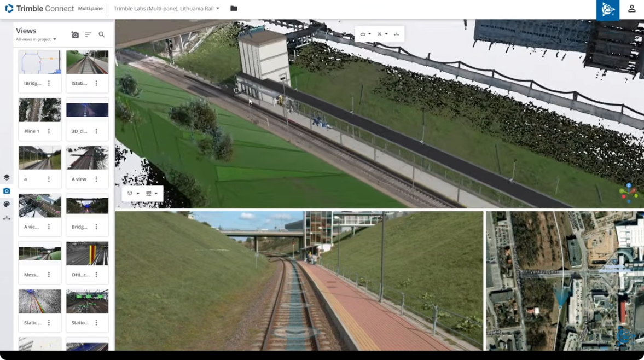The height and width of the screenshot is (360, 644).
Task: Click the create new view camera icon
Action: (75, 35)
